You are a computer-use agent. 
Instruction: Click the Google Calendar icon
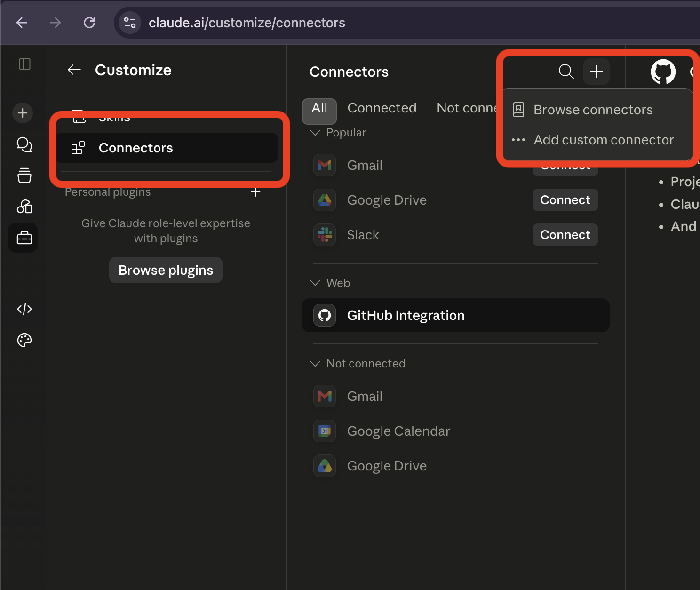point(325,431)
